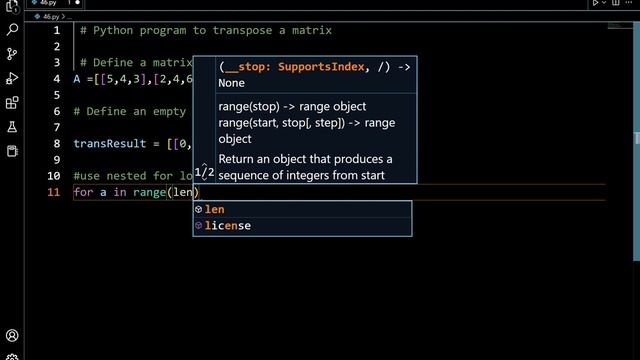Open the Explorer files view
640x360 pixels.
(x=12, y=6)
